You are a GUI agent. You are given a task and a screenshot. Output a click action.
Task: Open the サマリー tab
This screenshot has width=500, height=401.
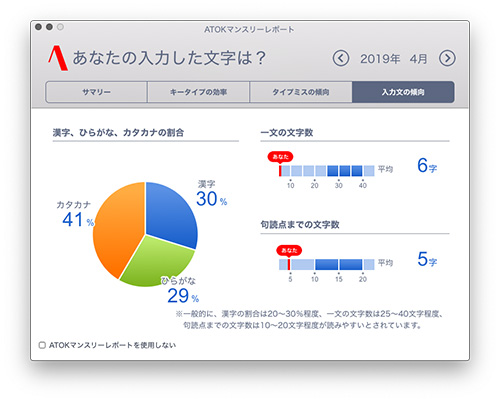96,92
